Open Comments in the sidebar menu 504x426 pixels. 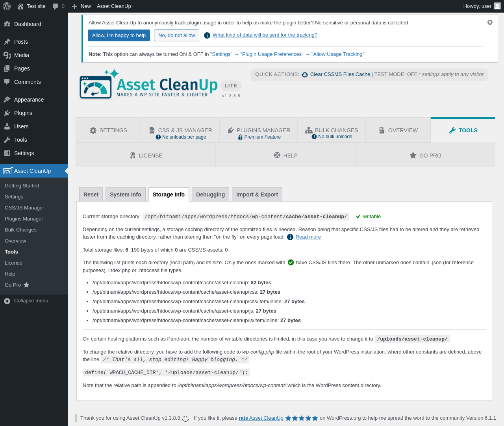(x=34, y=82)
